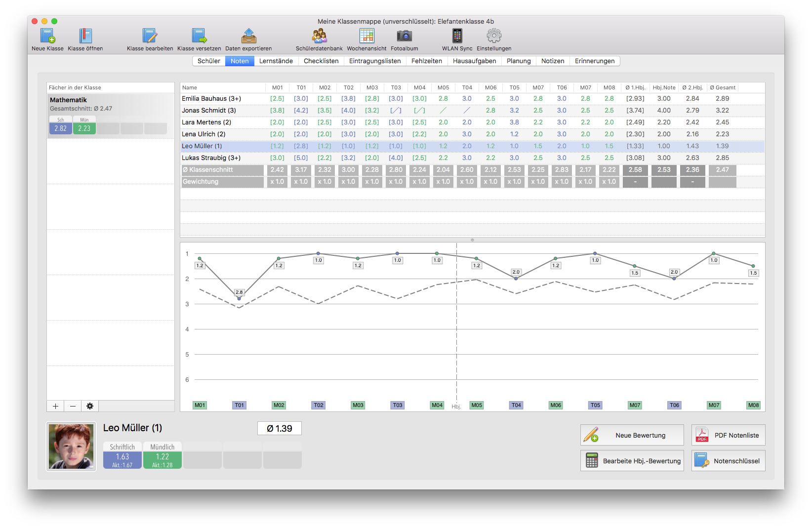Add a subject with the plus button

point(56,406)
